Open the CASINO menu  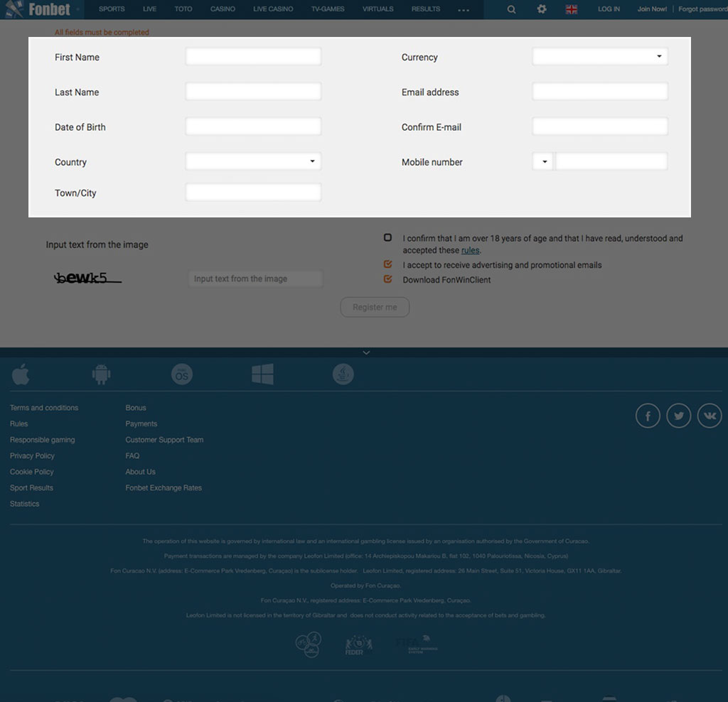(x=223, y=9)
